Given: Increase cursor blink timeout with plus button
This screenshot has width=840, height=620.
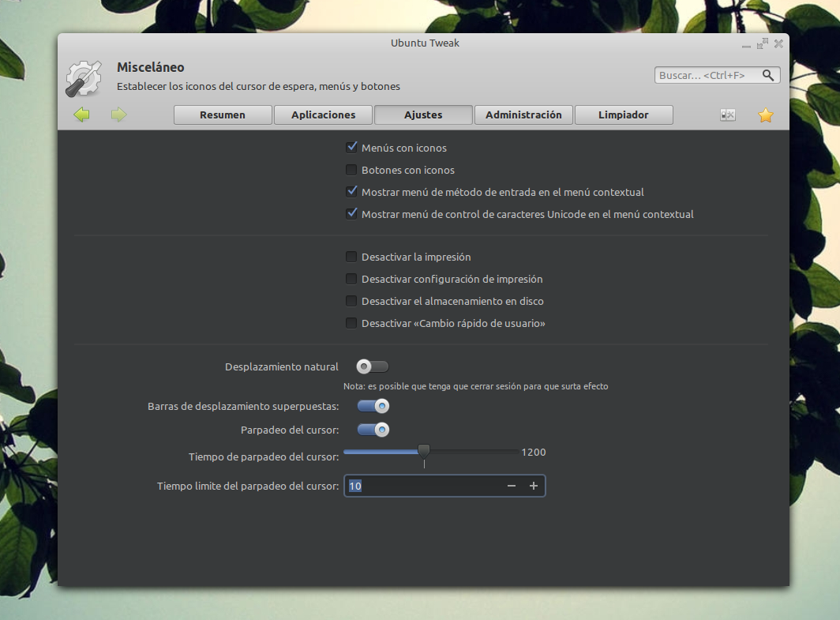Looking at the screenshot, I should 534,486.
